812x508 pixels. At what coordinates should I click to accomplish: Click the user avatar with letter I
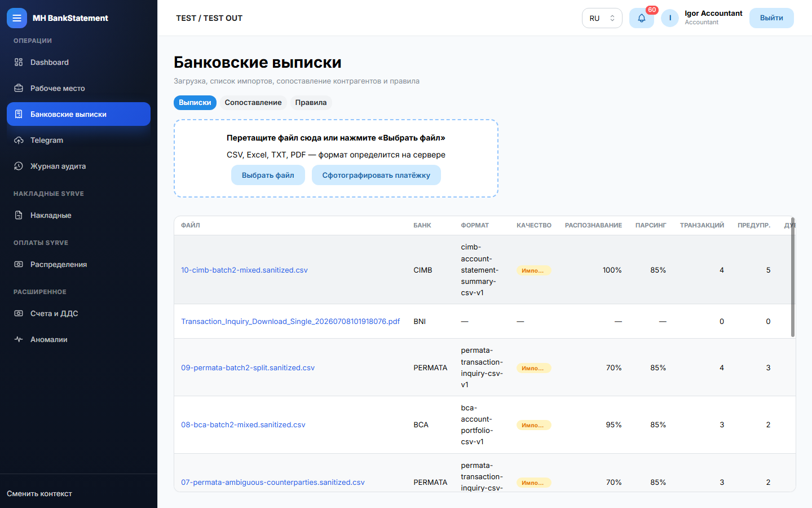670,18
